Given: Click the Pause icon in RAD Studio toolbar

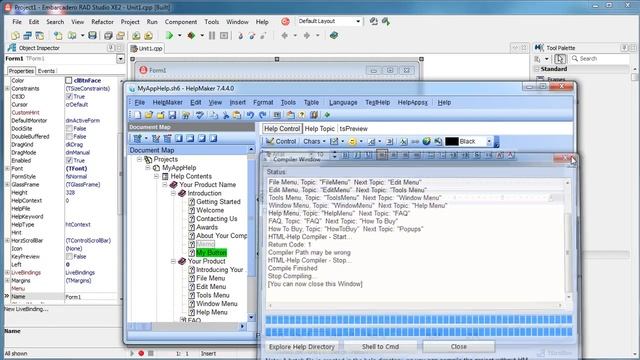Looking at the screenshot, I should [x=212, y=36].
